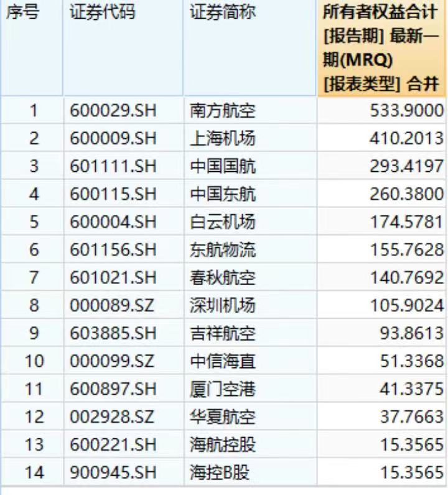This screenshot has width=448, height=495.
Task: Click the value 41.3375
Action: (x=412, y=389)
